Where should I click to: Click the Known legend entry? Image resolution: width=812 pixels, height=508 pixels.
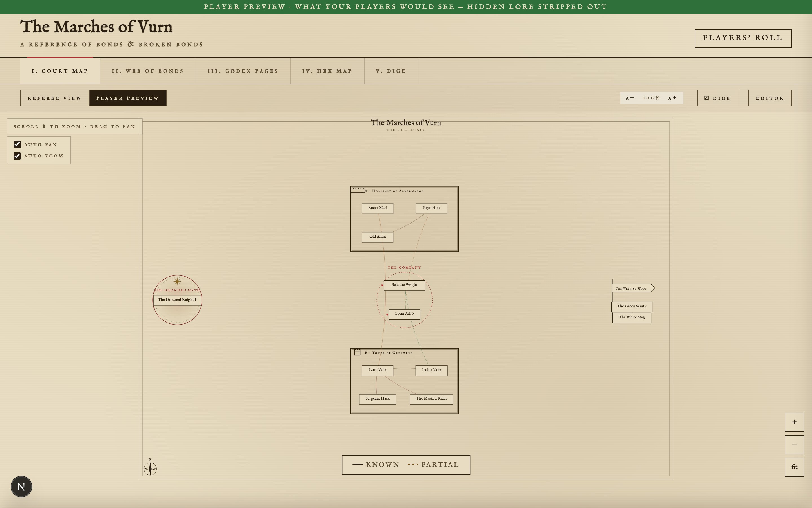(x=376, y=465)
